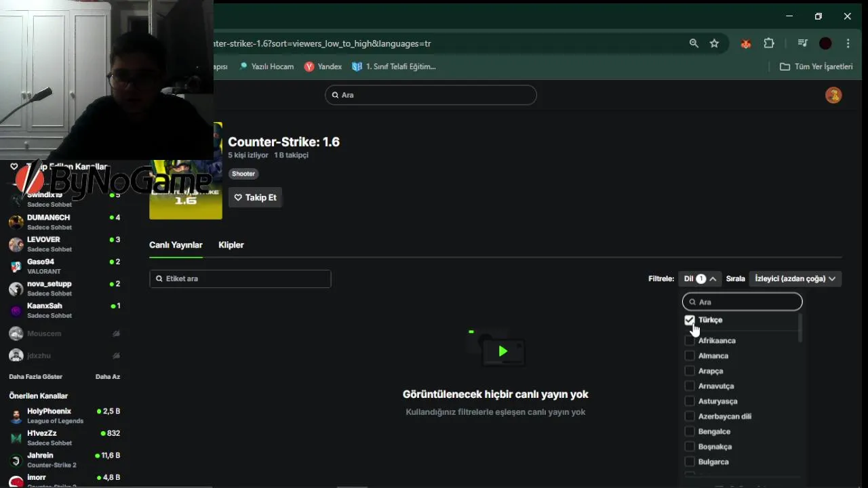This screenshot has height=488, width=868.
Task: Open Tüm Yer İşaretleri folder
Action: pyautogui.click(x=816, y=66)
